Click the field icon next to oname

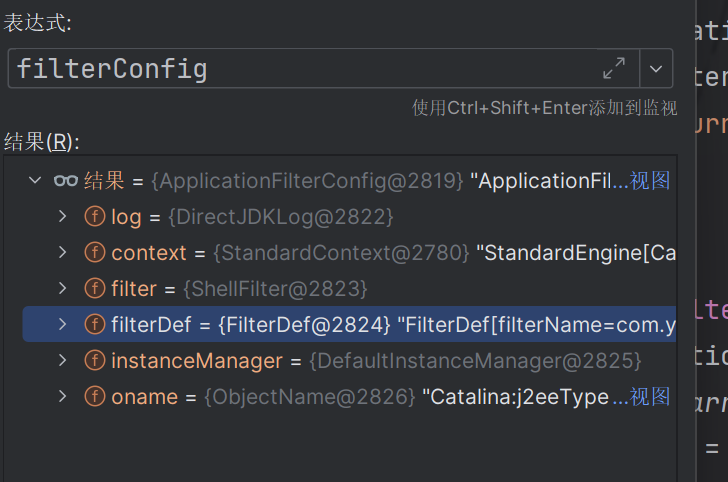point(95,397)
